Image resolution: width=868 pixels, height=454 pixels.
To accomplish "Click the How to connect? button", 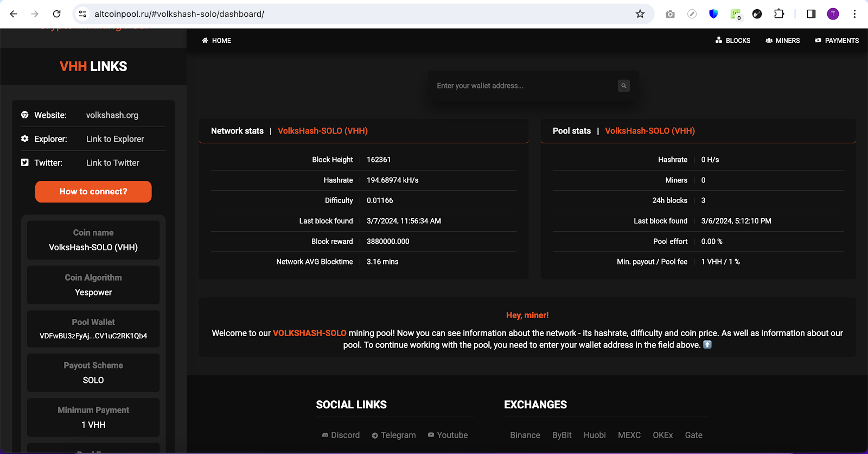I will click(x=93, y=192).
